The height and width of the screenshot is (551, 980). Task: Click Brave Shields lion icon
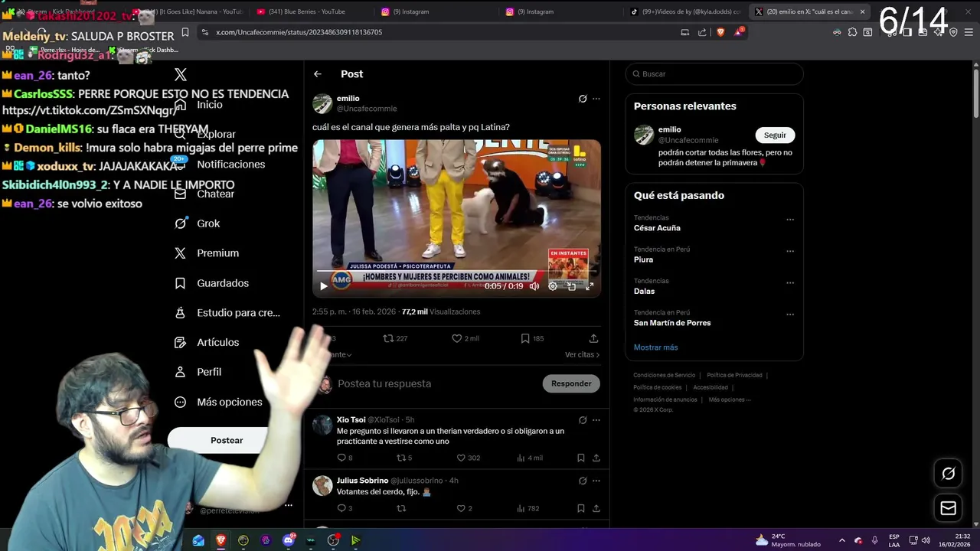(x=720, y=32)
